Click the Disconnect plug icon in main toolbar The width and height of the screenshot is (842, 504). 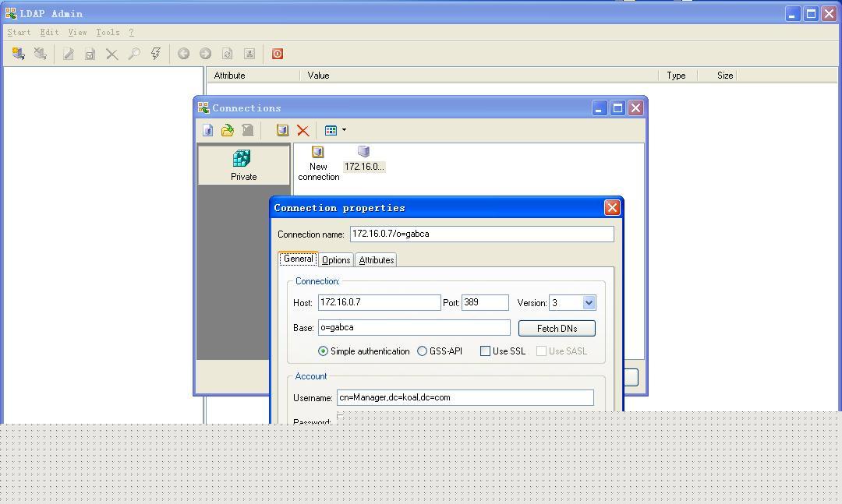tap(41, 54)
